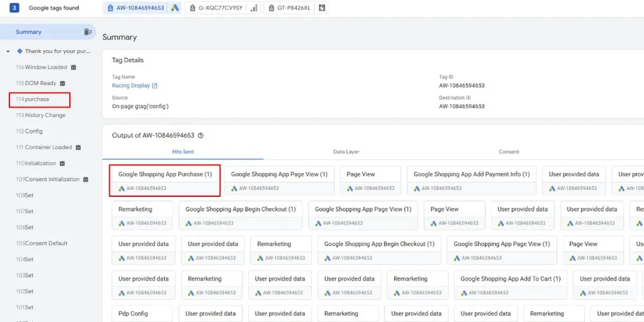Select the 103 Set event
Image resolution: width=644 pixels, height=322 pixels.
pyautogui.click(x=25, y=275)
